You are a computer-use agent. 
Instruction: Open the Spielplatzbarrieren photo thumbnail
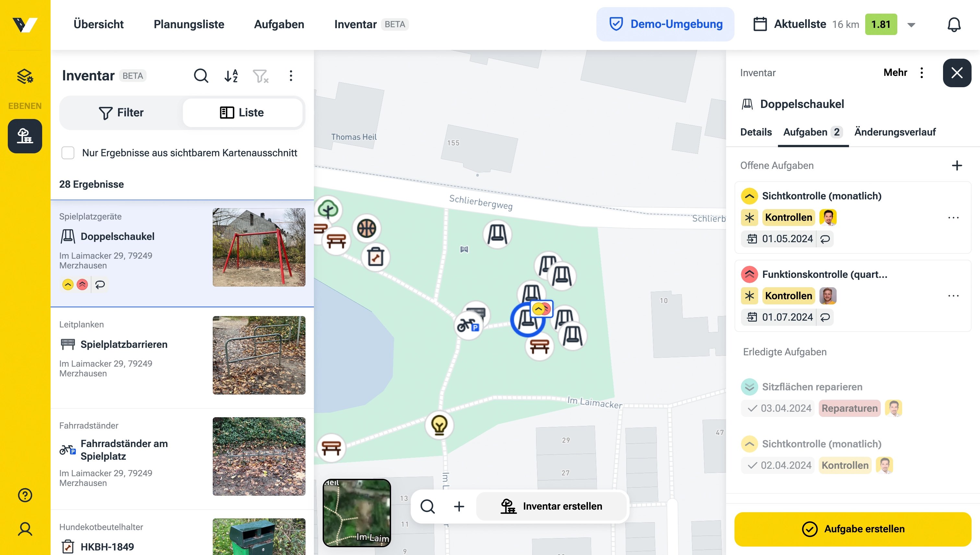tap(259, 355)
